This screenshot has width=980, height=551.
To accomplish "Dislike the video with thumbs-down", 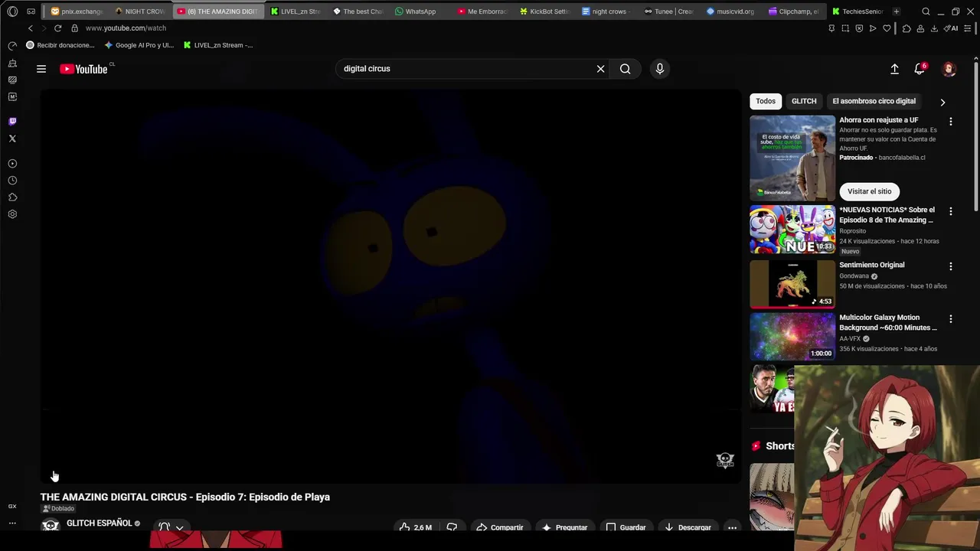I will [452, 527].
